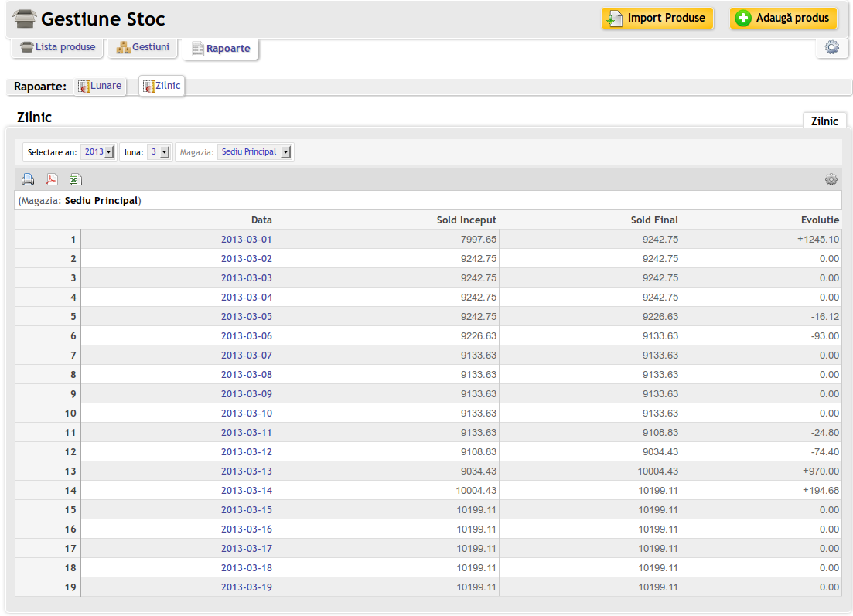Open the Lunare monthly report
The width and height of the screenshot is (853, 616).
(x=100, y=86)
